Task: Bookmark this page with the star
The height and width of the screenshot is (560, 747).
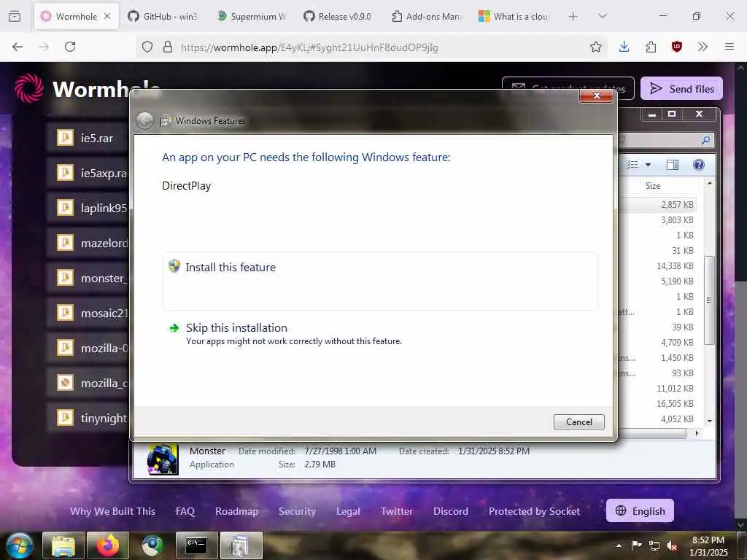Action: pos(595,47)
